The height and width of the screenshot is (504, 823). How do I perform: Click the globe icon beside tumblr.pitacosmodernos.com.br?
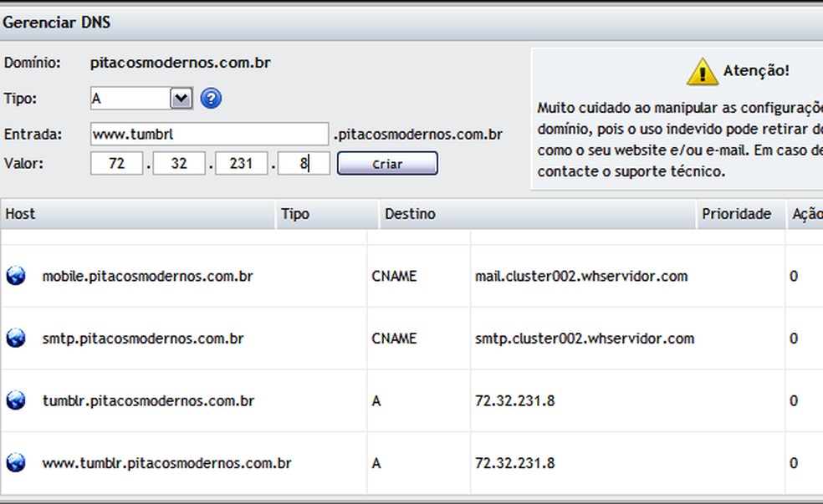point(15,400)
